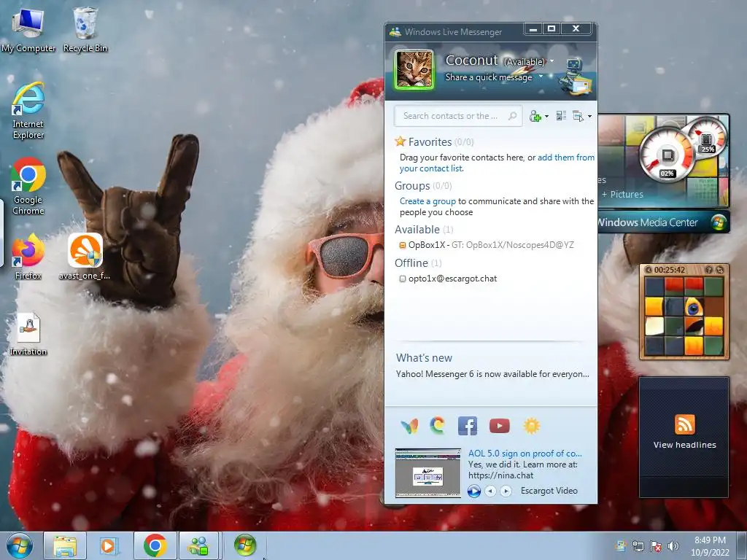Collapse the Groups section header
Image resolution: width=747 pixels, height=560 pixels.
(422, 186)
